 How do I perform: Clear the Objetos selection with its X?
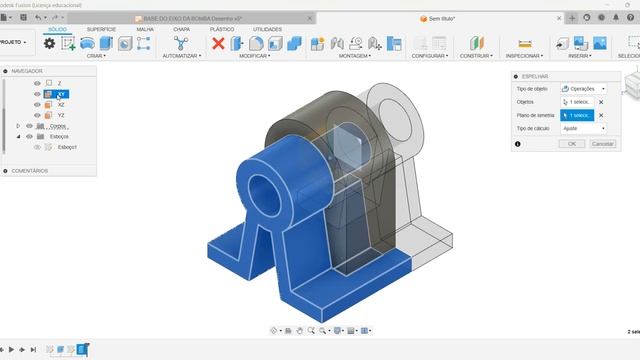601,102
